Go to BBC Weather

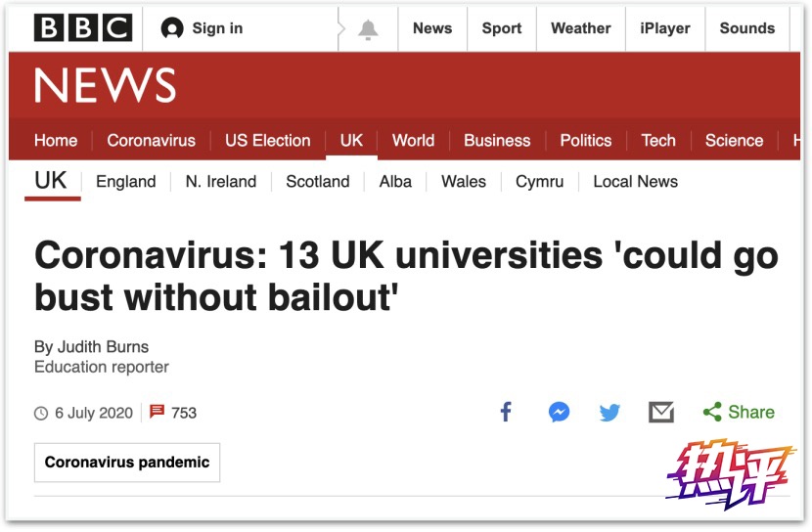[x=580, y=28]
